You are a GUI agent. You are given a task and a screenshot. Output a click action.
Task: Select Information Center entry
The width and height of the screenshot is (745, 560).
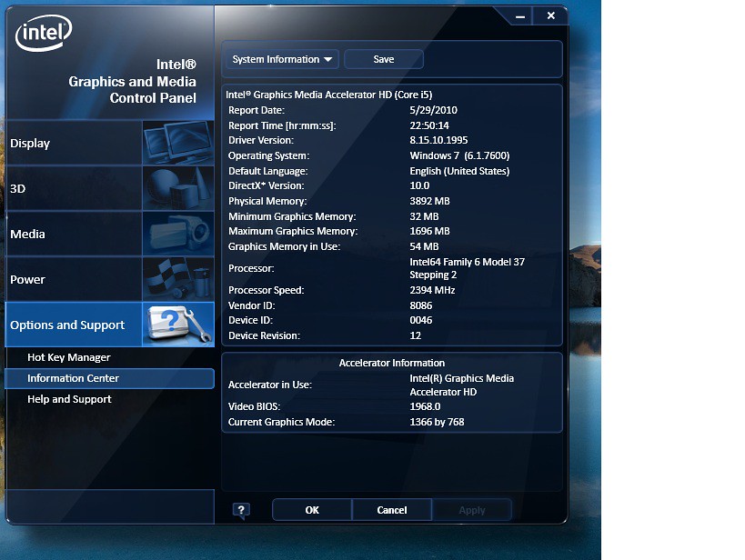click(110, 378)
